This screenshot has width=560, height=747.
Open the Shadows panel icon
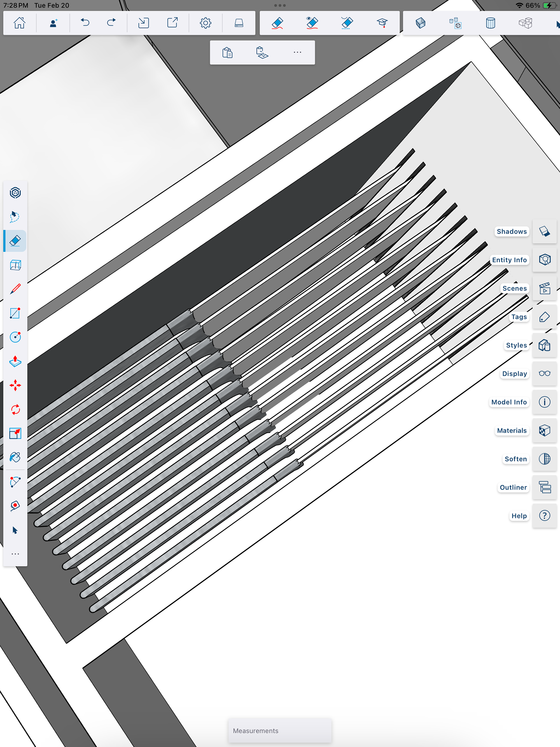point(545,231)
